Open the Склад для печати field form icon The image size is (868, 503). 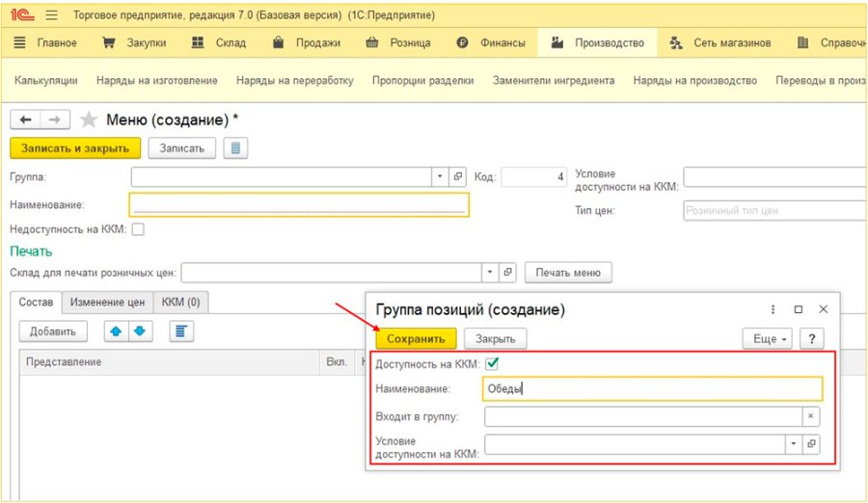[x=507, y=273]
